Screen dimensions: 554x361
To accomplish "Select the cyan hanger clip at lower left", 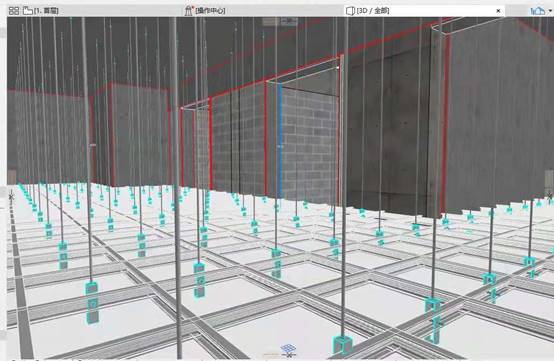I will (x=92, y=302).
